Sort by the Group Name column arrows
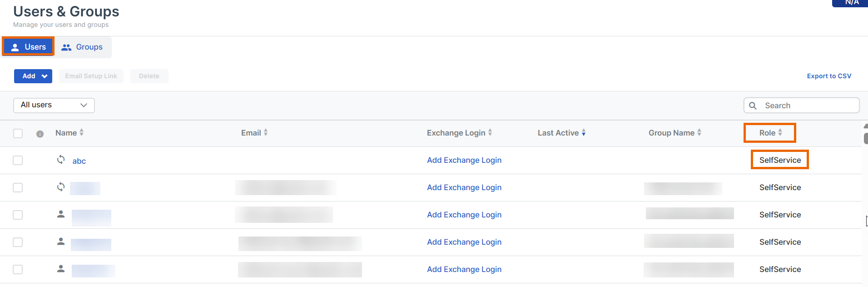Screen dimensions: 868x287 coord(699,132)
